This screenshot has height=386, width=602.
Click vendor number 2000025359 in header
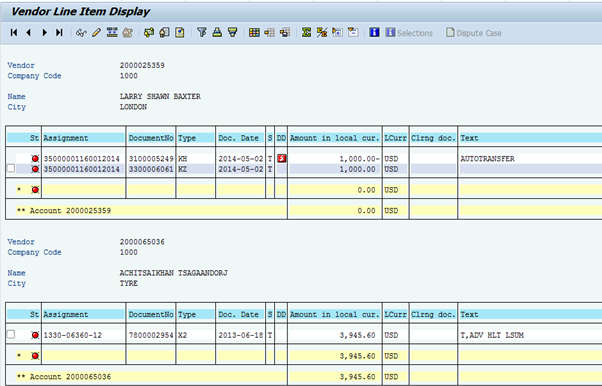click(142, 65)
